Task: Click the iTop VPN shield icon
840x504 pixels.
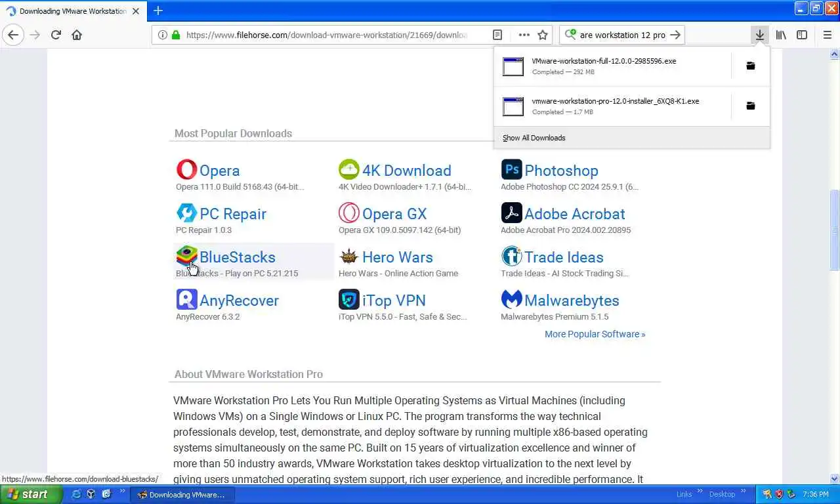Action: pyautogui.click(x=349, y=299)
